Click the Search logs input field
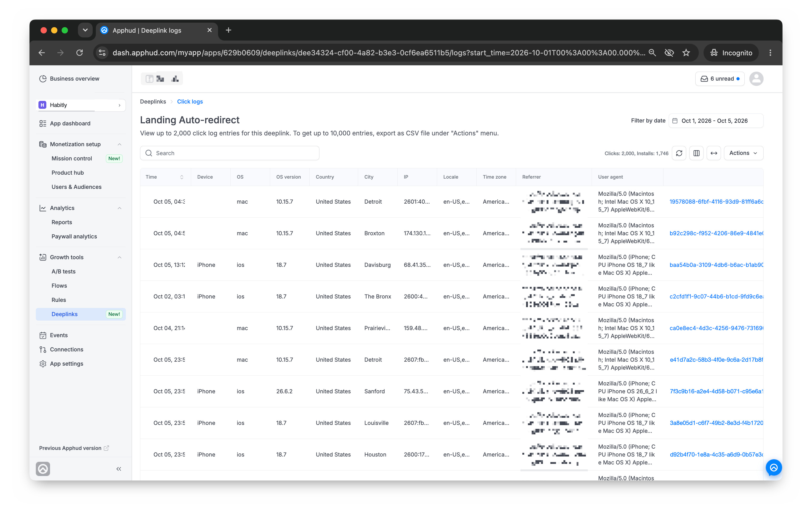812x520 pixels. (230, 153)
